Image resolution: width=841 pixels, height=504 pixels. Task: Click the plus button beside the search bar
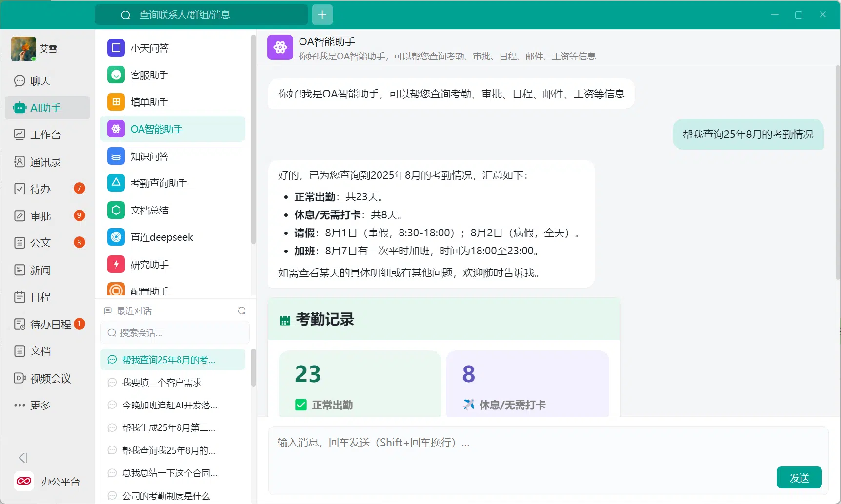coord(322,15)
